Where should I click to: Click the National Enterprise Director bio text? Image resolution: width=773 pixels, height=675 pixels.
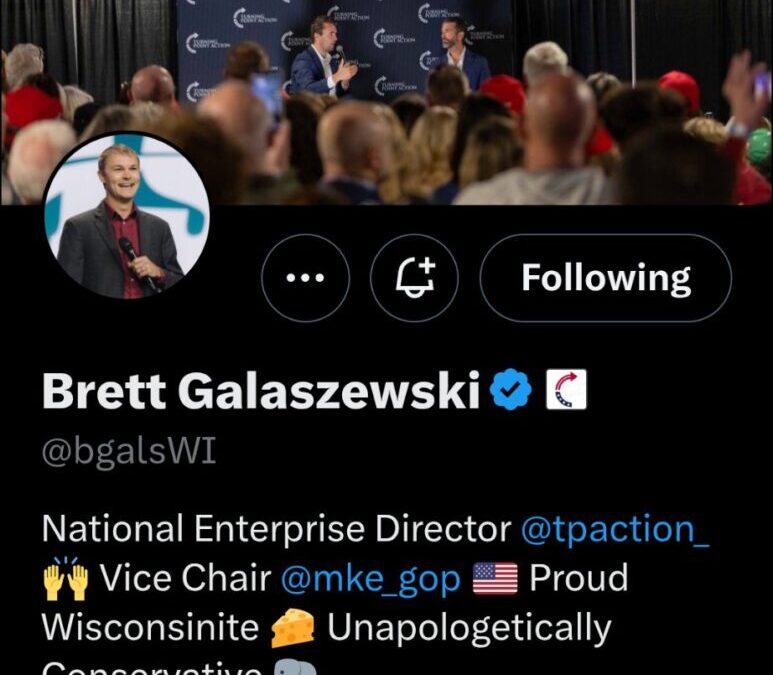click(277, 528)
